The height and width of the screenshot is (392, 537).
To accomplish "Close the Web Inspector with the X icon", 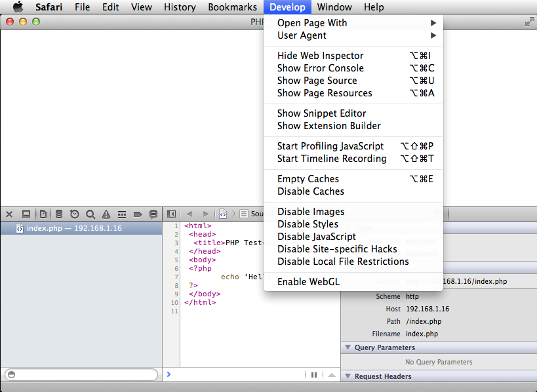I will (x=9, y=214).
